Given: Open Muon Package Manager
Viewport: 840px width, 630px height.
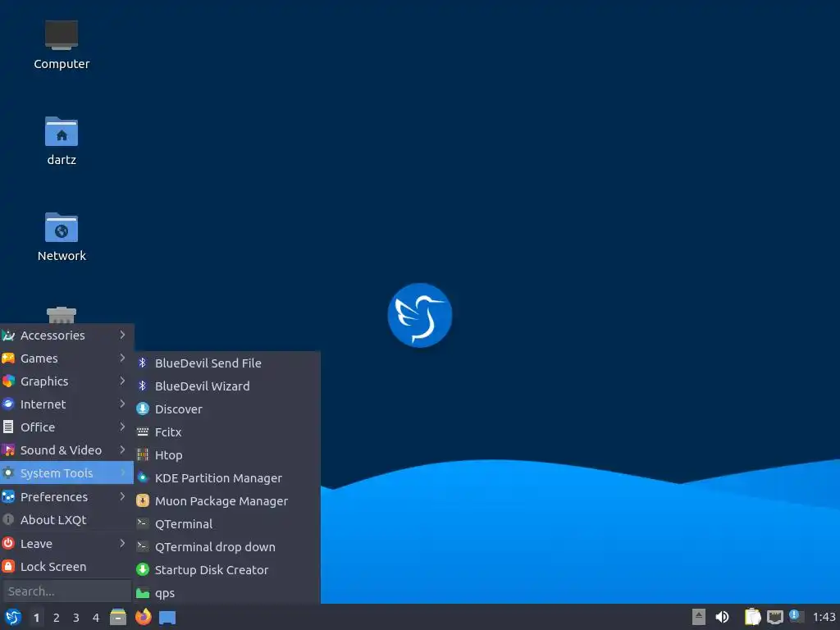Looking at the screenshot, I should [x=227, y=501].
